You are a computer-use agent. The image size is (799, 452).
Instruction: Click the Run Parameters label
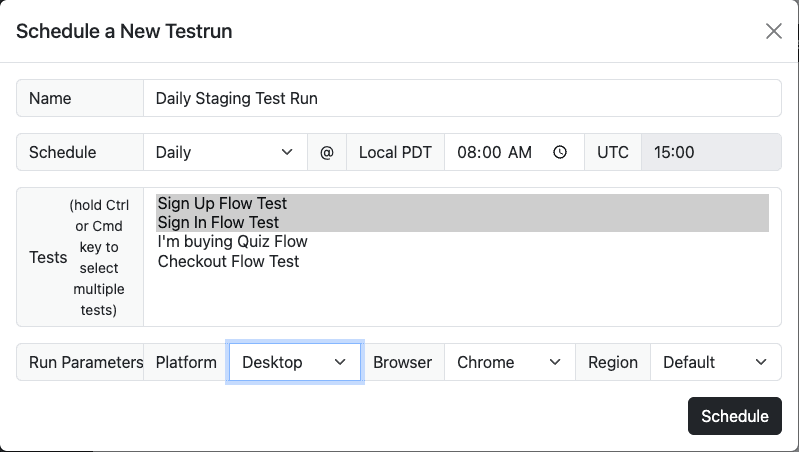pyautogui.click(x=86, y=362)
